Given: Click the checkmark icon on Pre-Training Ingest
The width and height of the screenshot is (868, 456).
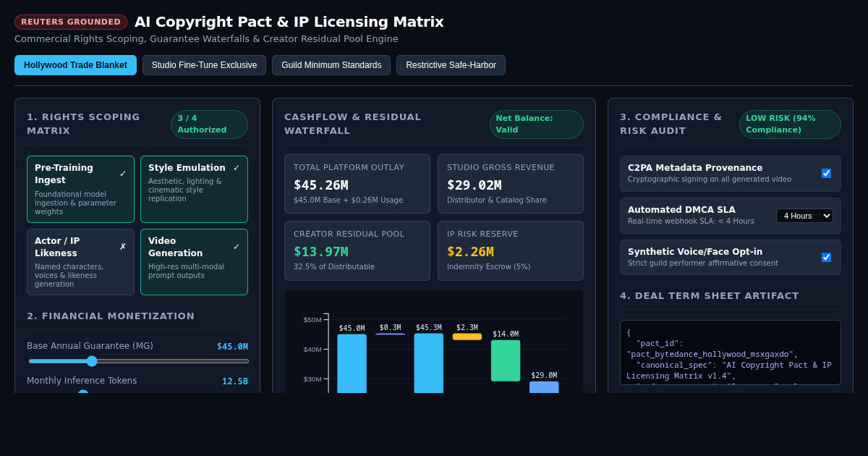Looking at the screenshot, I should point(123,174).
